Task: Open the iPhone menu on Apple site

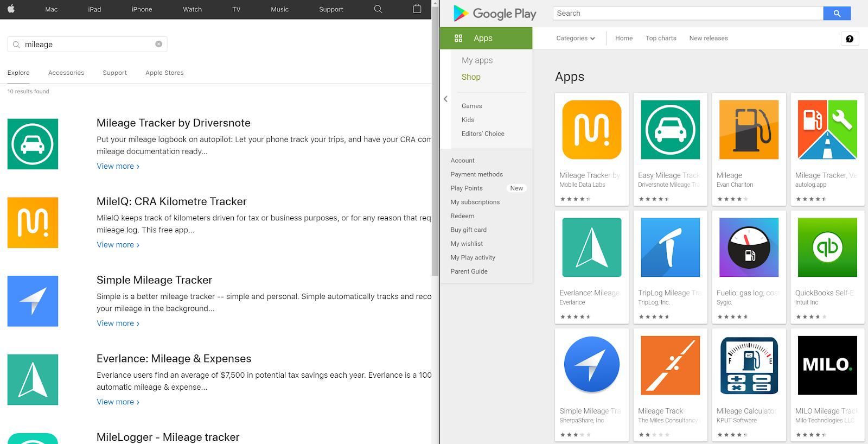Action: tap(142, 9)
